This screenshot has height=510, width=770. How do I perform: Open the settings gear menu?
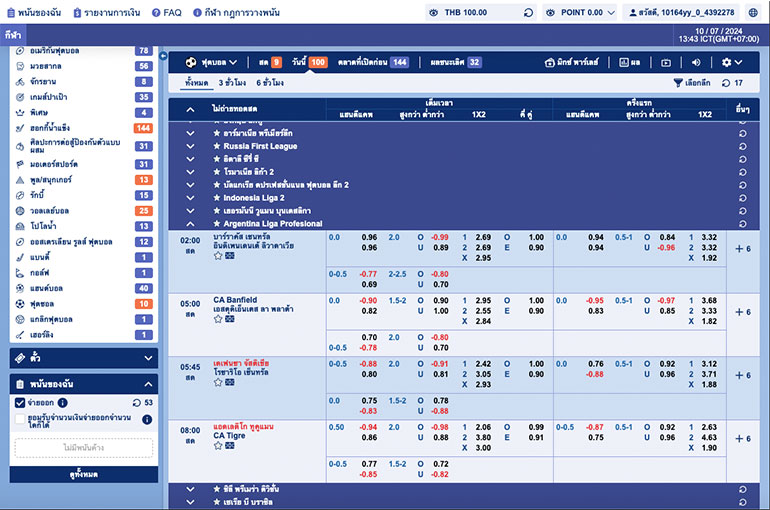[x=730, y=62]
